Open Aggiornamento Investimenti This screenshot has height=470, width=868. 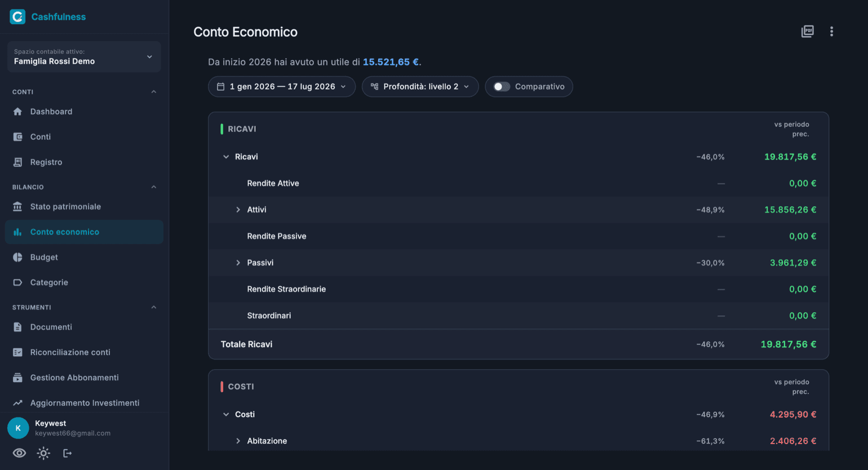pos(84,404)
